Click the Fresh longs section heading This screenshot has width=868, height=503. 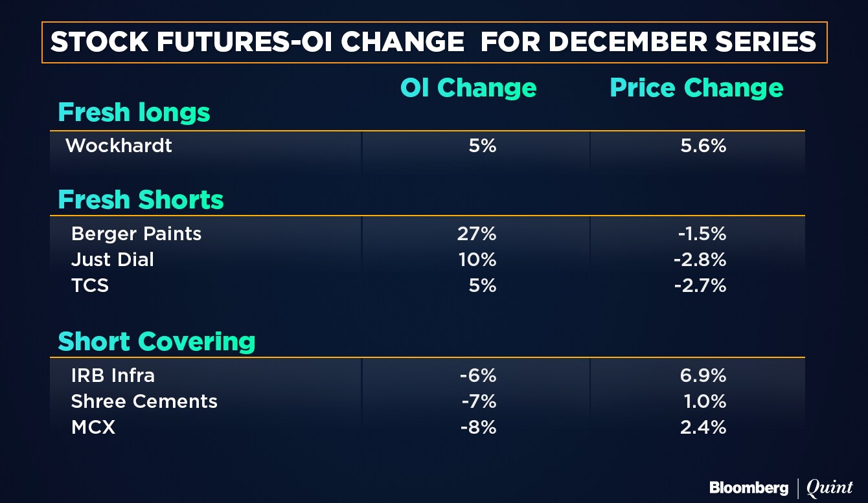point(134,113)
